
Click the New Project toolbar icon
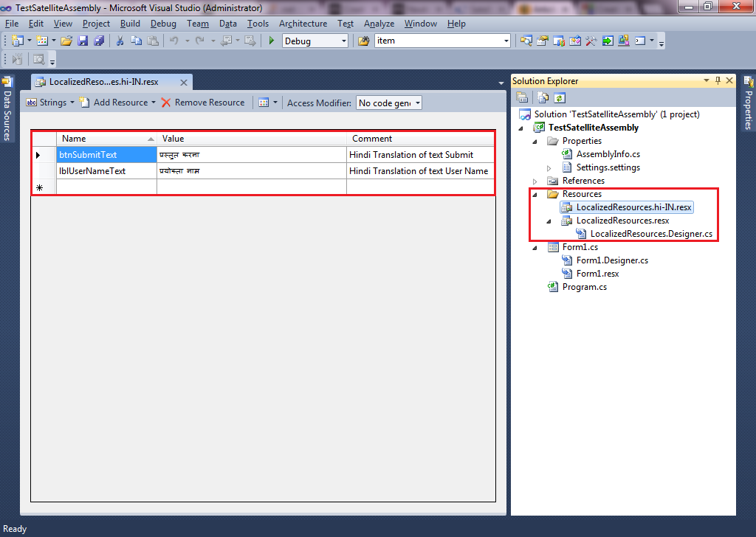point(18,41)
